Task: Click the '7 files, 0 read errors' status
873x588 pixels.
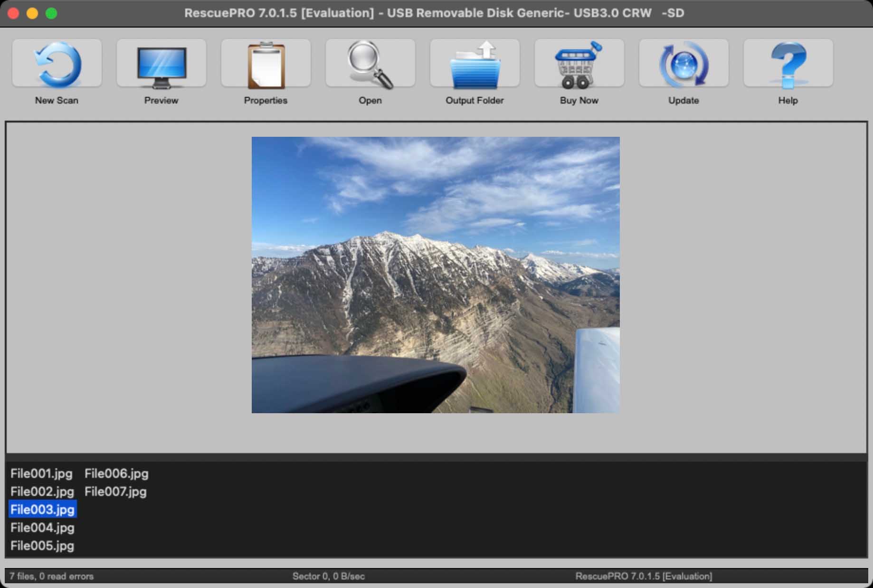Action: pyautogui.click(x=52, y=576)
